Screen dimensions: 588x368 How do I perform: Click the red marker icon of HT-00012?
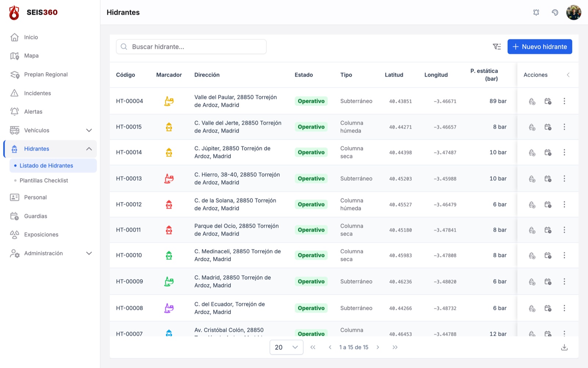coord(169,205)
